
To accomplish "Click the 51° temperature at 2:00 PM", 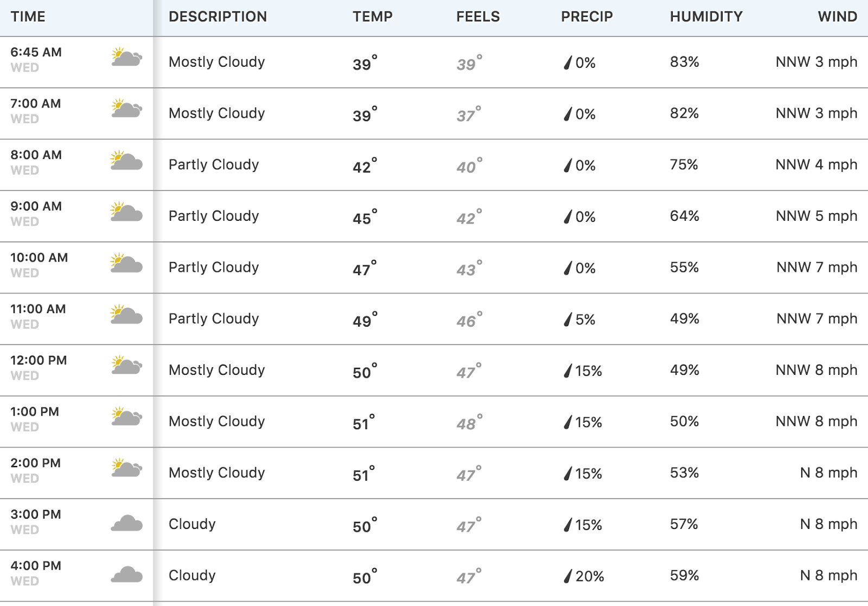I will point(363,474).
